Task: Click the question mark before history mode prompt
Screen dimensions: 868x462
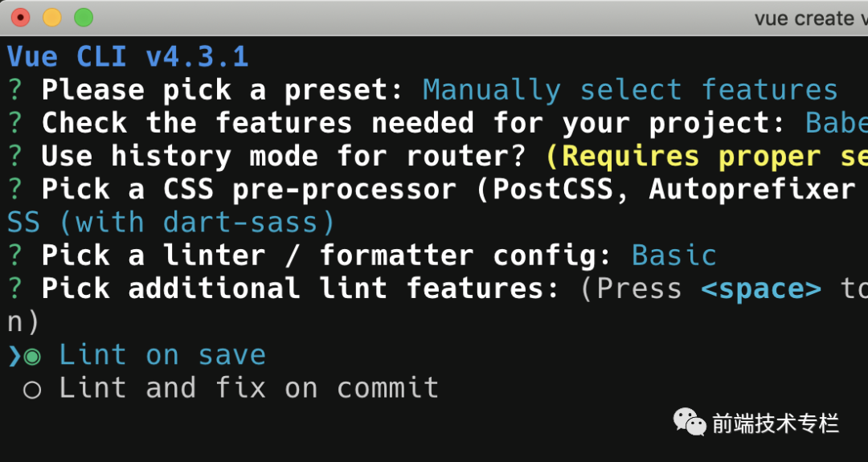Action: [x=15, y=157]
